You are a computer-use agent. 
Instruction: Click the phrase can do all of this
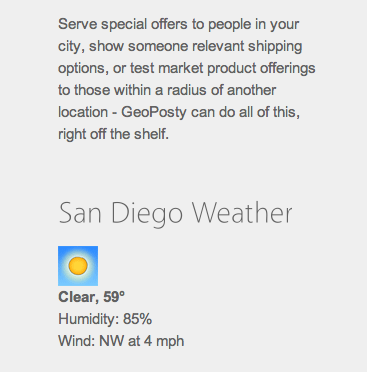pos(246,112)
